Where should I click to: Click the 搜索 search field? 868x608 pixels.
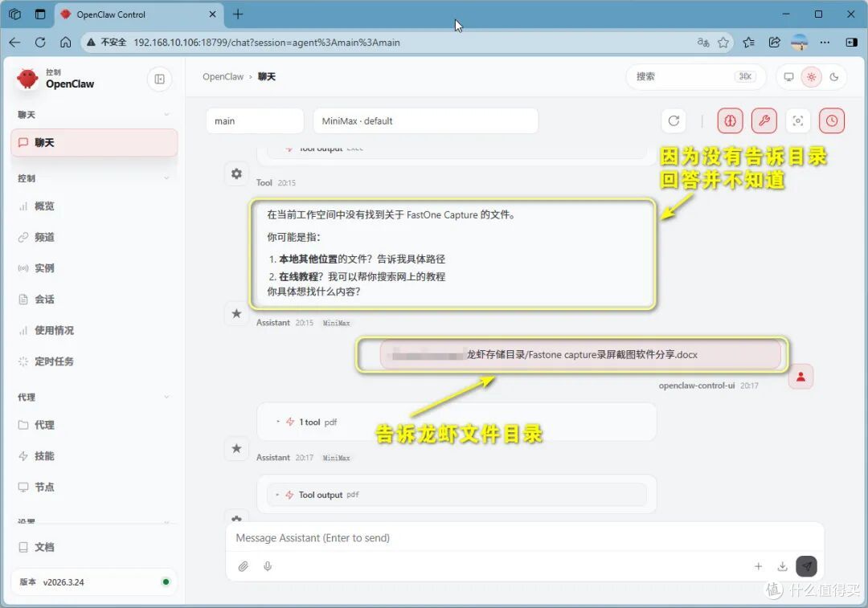tap(696, 76)
